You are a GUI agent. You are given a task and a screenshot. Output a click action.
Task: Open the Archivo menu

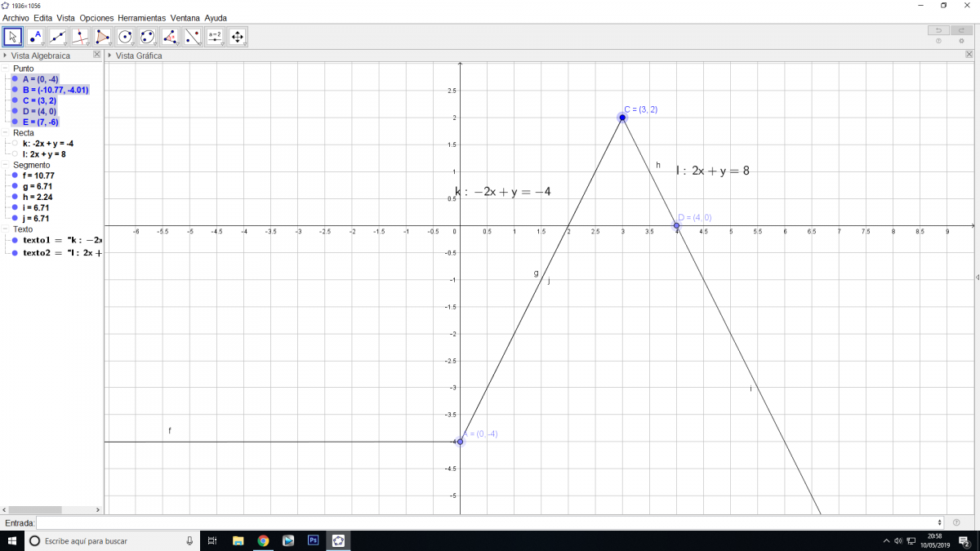click(16, 17)
